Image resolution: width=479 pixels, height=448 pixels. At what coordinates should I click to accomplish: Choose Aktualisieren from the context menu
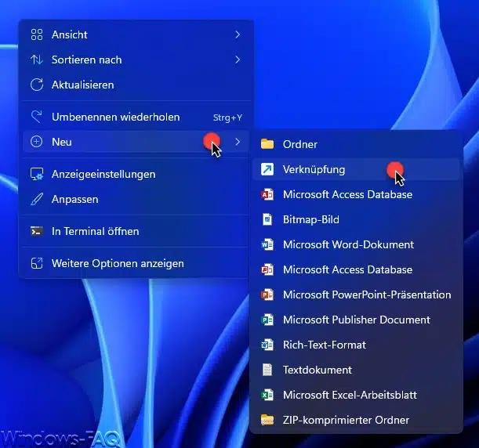136,85
